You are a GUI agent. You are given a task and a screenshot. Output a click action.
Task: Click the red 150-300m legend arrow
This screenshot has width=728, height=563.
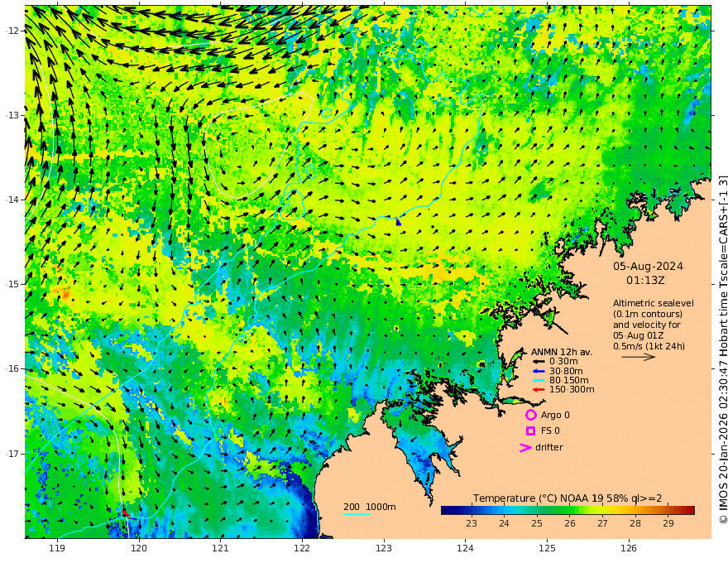(x=538, y=390)
